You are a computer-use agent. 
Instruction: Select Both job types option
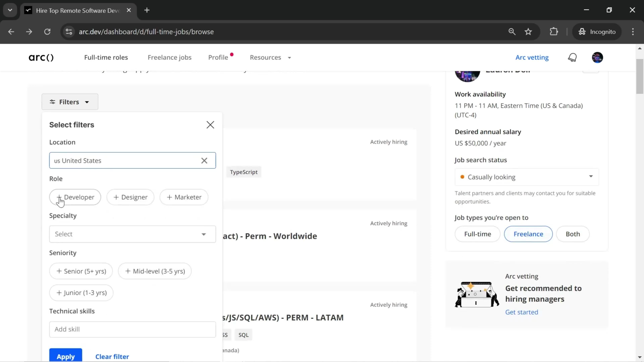(x=573, y=234)
